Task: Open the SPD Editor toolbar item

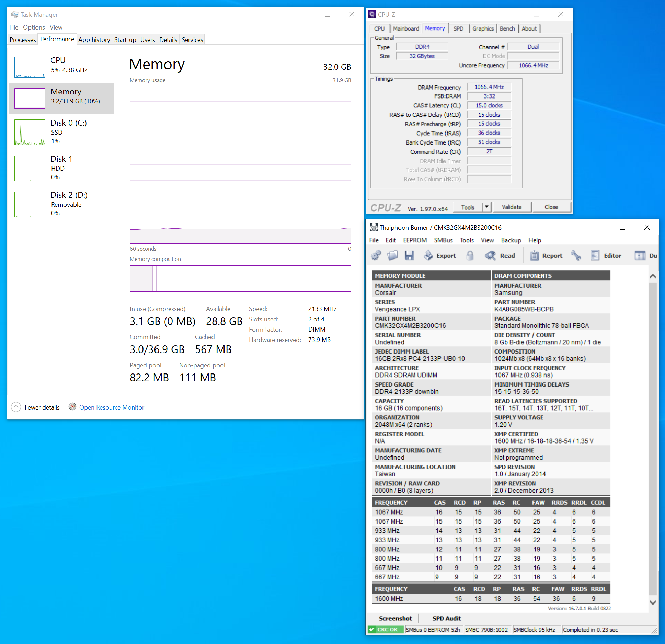Action: pyautogui.click(x=606, y=255)
